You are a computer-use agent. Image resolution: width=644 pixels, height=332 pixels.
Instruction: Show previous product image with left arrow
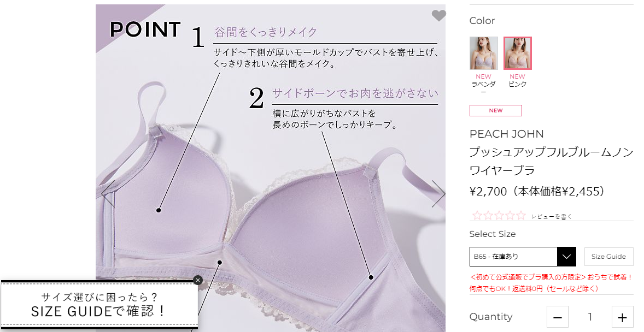108,193
